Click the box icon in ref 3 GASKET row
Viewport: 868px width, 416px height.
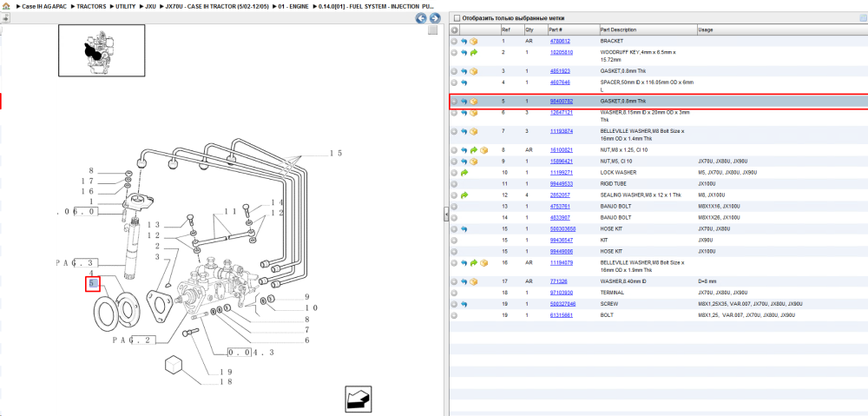click(x=474, y=71)
